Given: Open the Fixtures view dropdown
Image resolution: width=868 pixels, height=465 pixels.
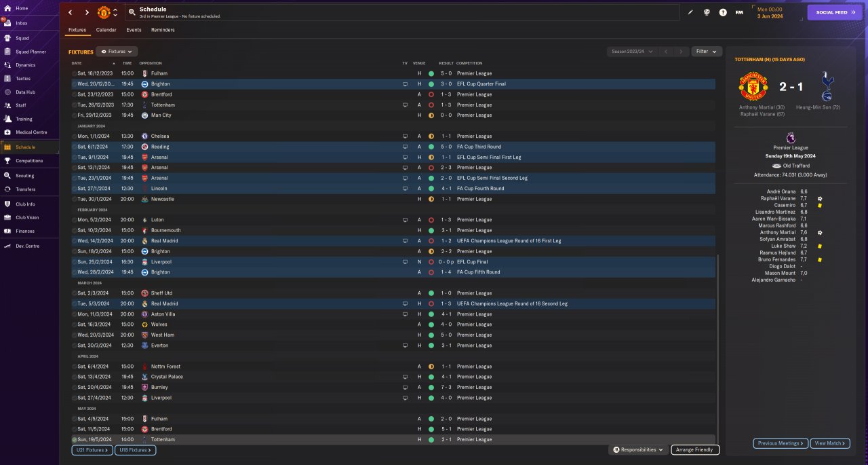Looking at the screenshot, I should pos(117,52).
